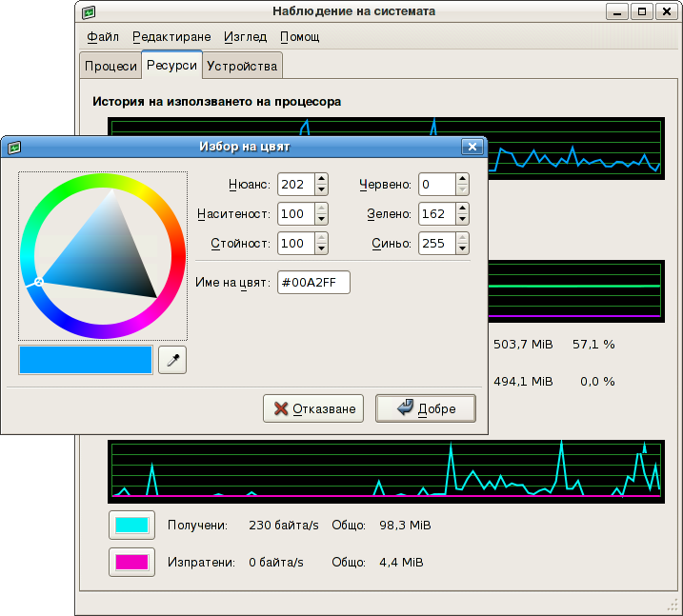The width and height of the screenshot is (683, 616).
Task: Switch to the Процеси tab
Action: 110,66
